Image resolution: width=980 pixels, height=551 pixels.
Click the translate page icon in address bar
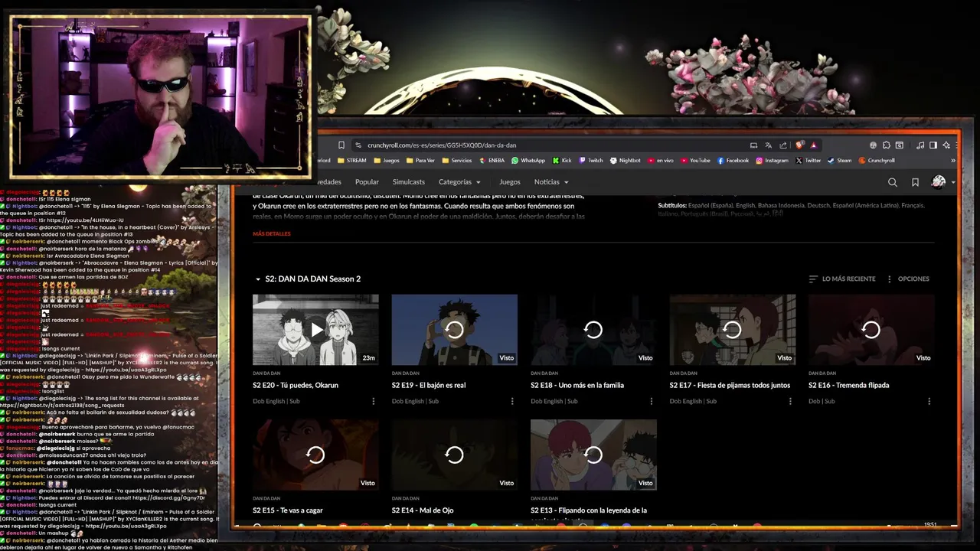[x=768, y=145]
